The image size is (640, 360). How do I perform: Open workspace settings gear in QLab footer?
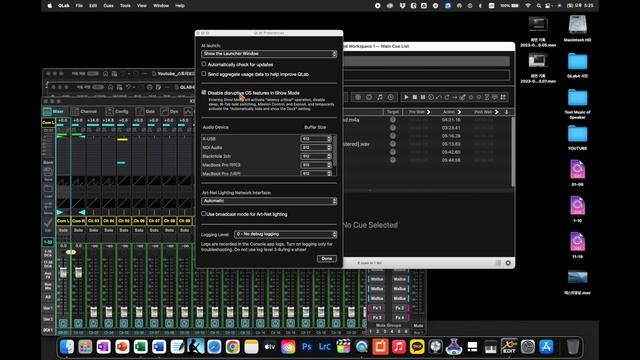pyautogui.click(x=508, y=263)
